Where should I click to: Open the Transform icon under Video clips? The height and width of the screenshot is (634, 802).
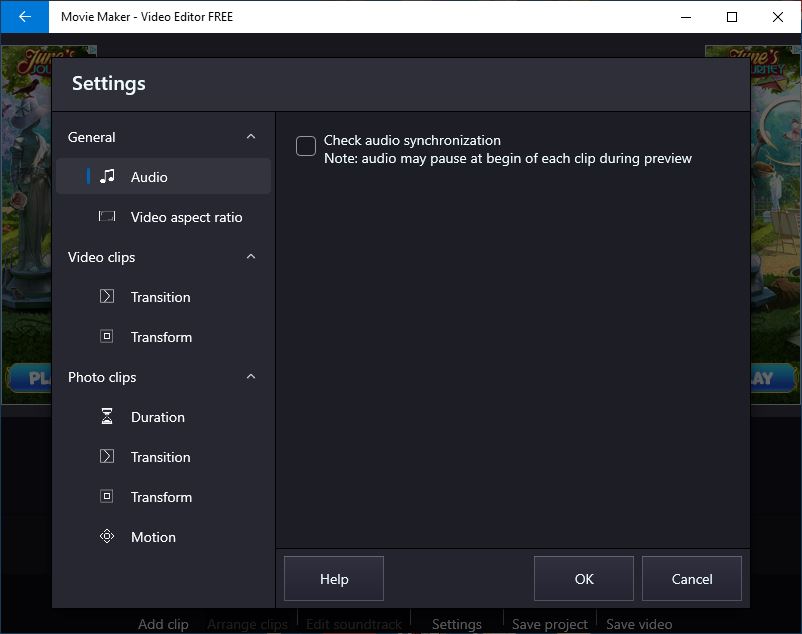coord(106,336)
